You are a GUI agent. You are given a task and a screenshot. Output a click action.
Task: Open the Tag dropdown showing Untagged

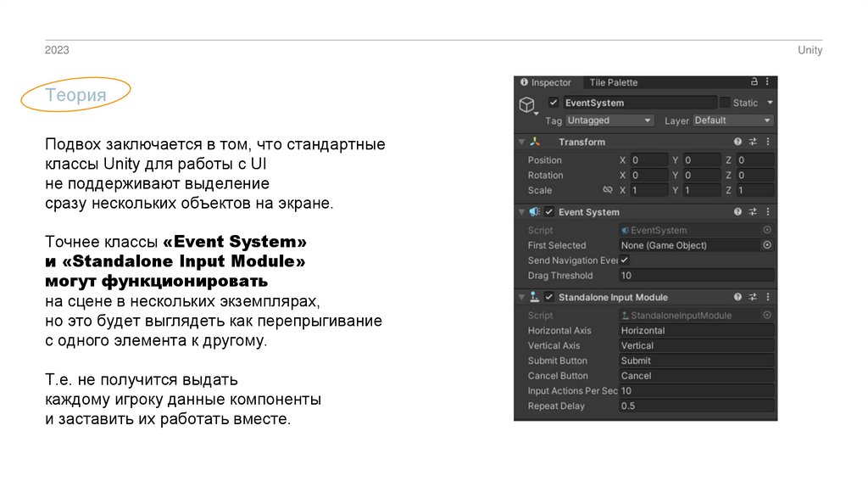pyautogui.click(x=609, y=120)
